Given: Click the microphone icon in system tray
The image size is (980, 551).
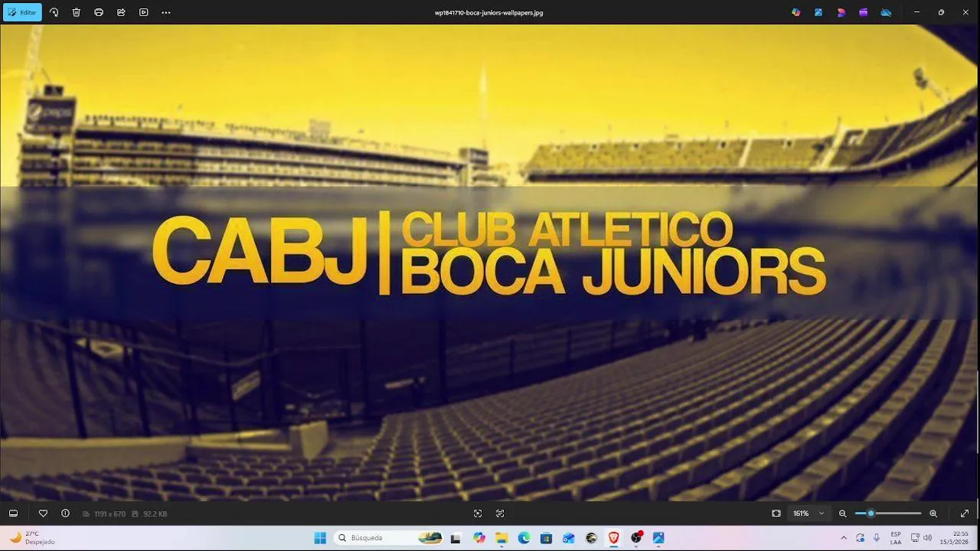Looking at the screenshot, I should click(x=877, y=538).
